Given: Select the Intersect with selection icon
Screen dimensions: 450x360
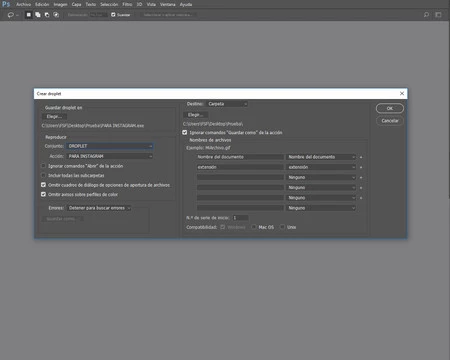Looking at the screenshot, I should pyautogui.click(x=56, y=15).
